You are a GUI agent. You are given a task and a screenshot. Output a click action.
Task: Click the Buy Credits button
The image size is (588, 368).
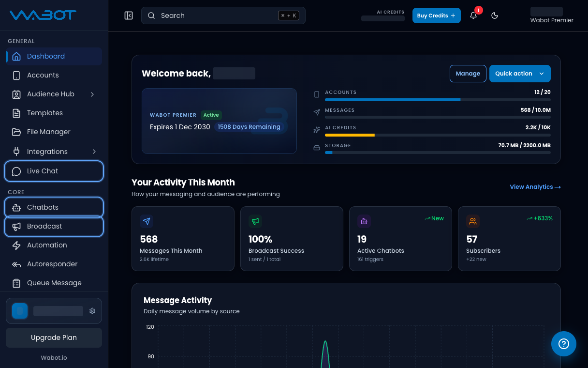436,15
